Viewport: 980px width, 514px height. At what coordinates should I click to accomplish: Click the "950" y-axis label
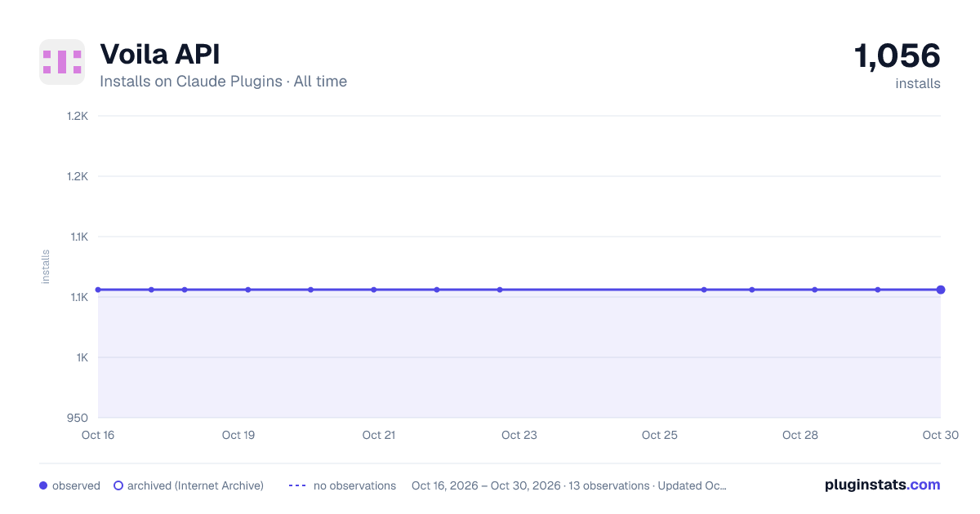[78, 418]
